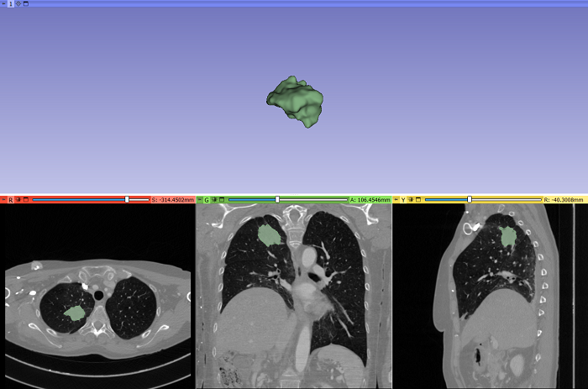Viewport: 588px width, 389px height.
Task: Center the 3D view using the crosshair icon
Action: 18,3
